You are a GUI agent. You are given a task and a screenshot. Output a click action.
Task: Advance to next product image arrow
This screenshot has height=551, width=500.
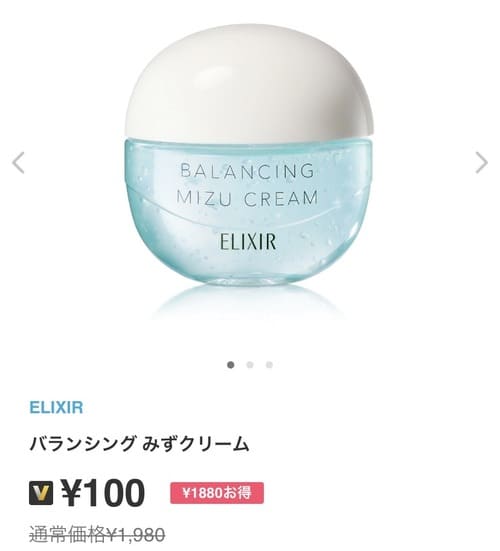pos(481,163)
